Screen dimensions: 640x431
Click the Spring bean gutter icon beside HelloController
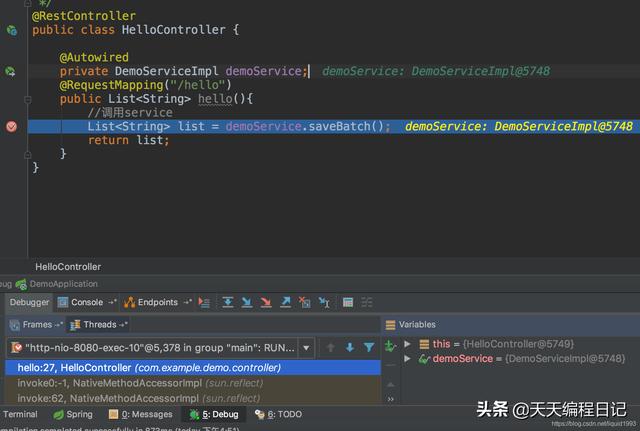(x=11, y=30)
